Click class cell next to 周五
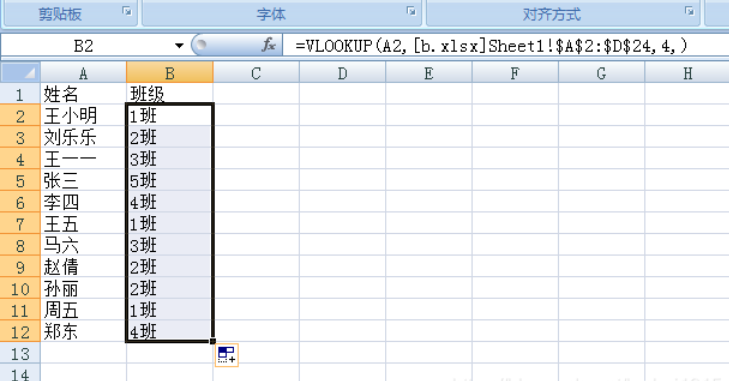The width and height of the screenshot is (729, 381). (170, 310)
